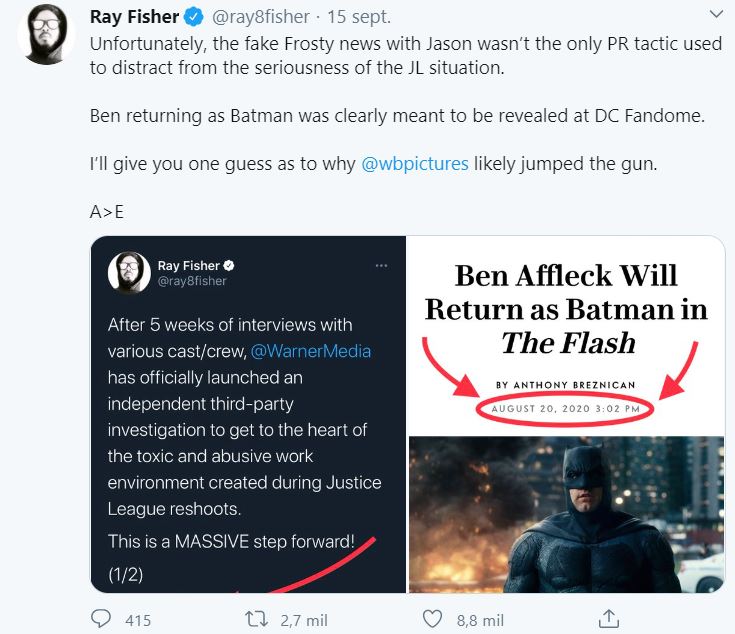Image resolution: width=735 pixels, height=634 pixels.
Task: Open the @WarnerMedia mention in screenshot
Action: [x=311, y=351]
